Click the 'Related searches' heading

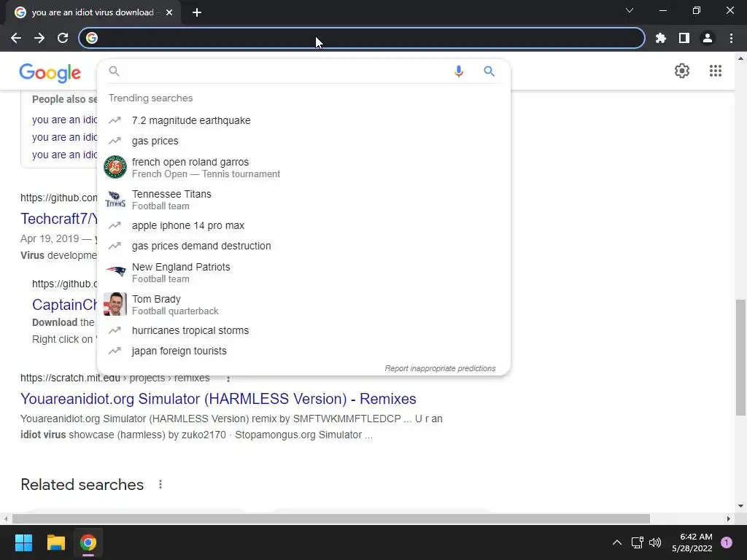coord(82,485)
